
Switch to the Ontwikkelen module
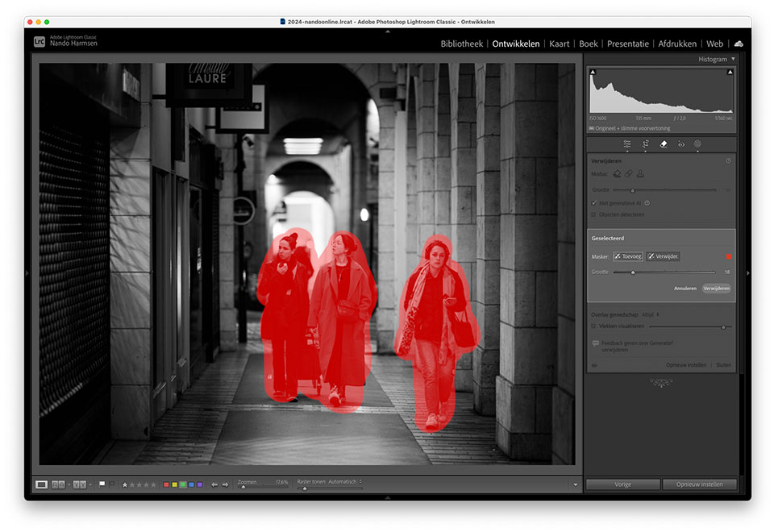[516, 44]
